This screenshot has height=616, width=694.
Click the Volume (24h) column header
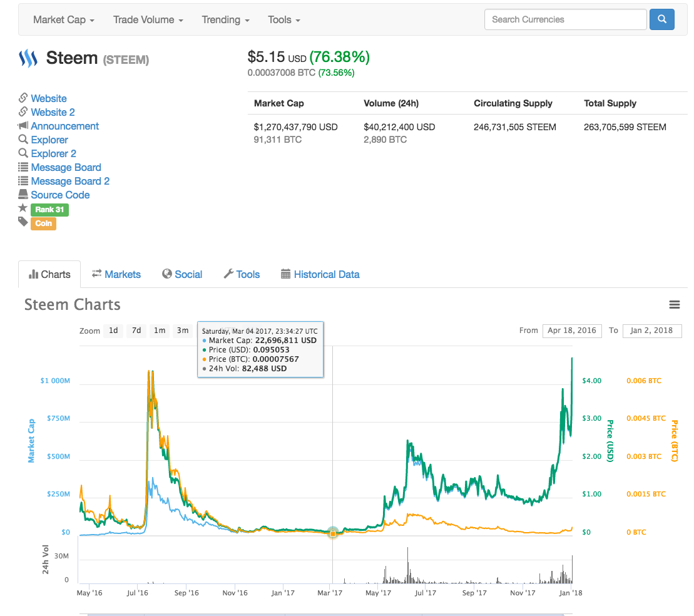(391, 103)
